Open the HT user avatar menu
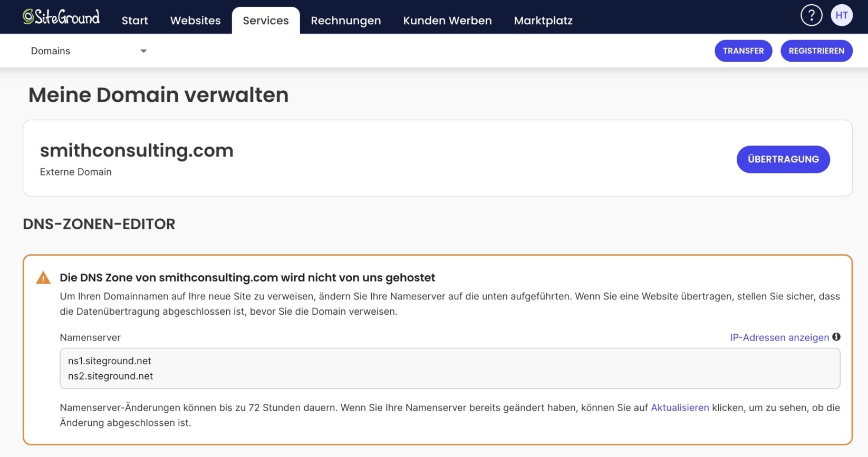 click(x=842, y=15)
